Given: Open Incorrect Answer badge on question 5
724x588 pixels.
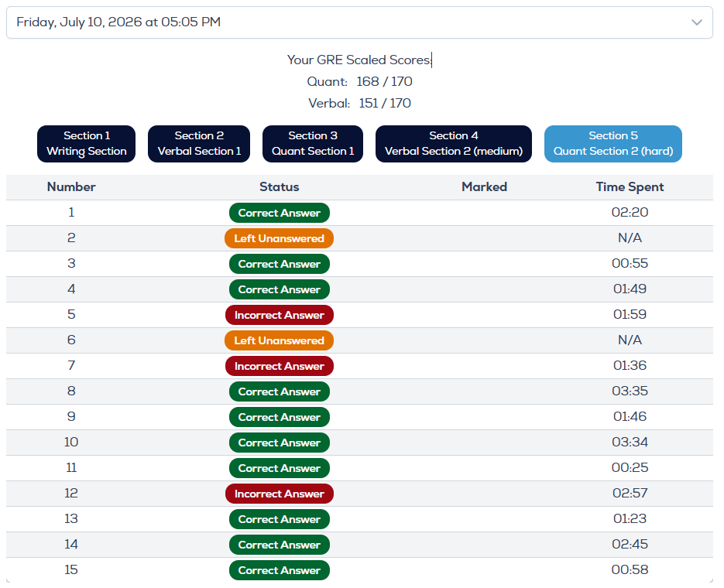Looking at the screenshot, I should pyautogui.click(x=280, y=315).
